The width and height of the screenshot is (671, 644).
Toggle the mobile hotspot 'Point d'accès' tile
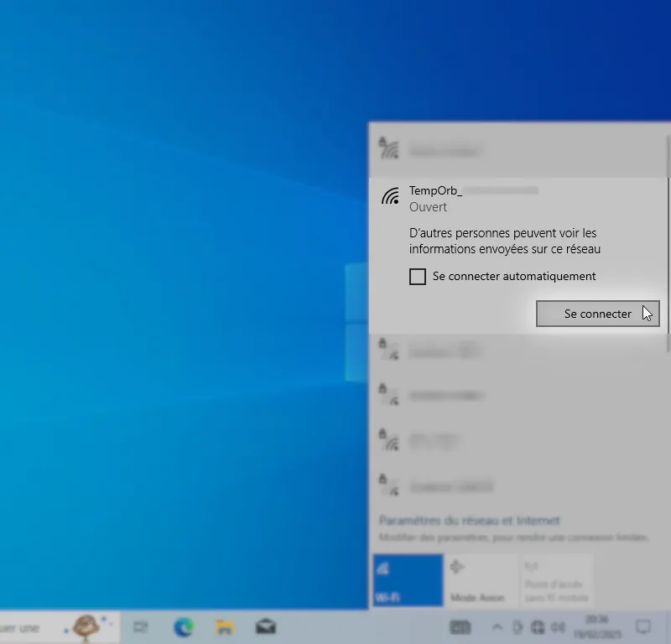pos(555,579)
